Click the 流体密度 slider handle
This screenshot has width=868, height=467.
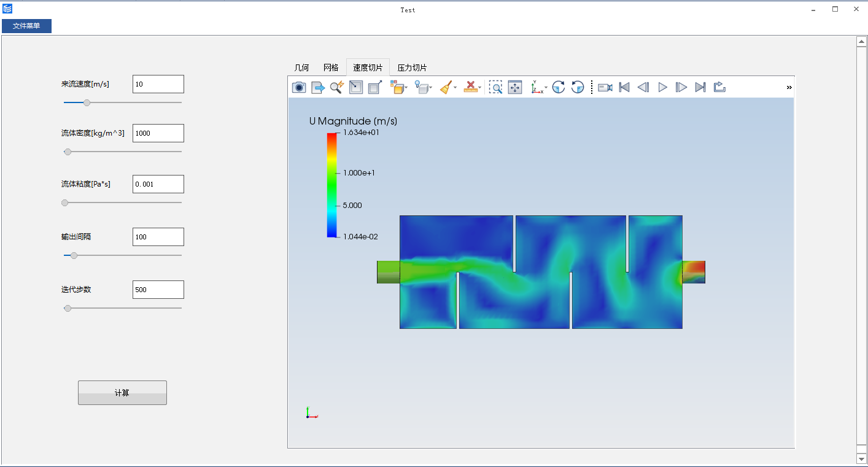(x=68, y=152)
